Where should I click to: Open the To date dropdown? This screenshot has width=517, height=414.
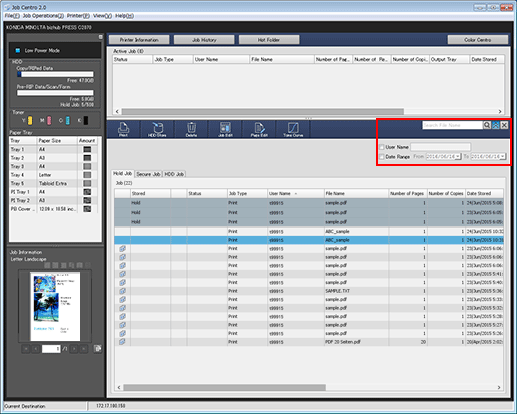503,156
